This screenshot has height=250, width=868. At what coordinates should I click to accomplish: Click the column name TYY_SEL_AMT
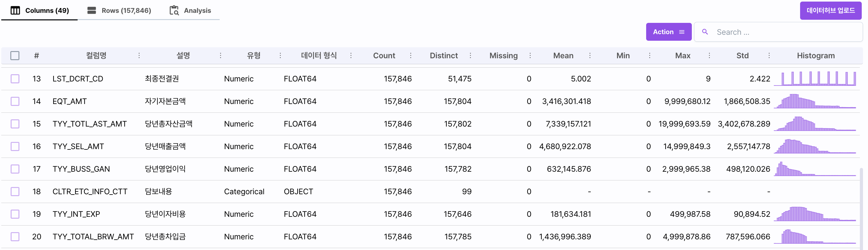pyautogui.click(x=78, y=146)
